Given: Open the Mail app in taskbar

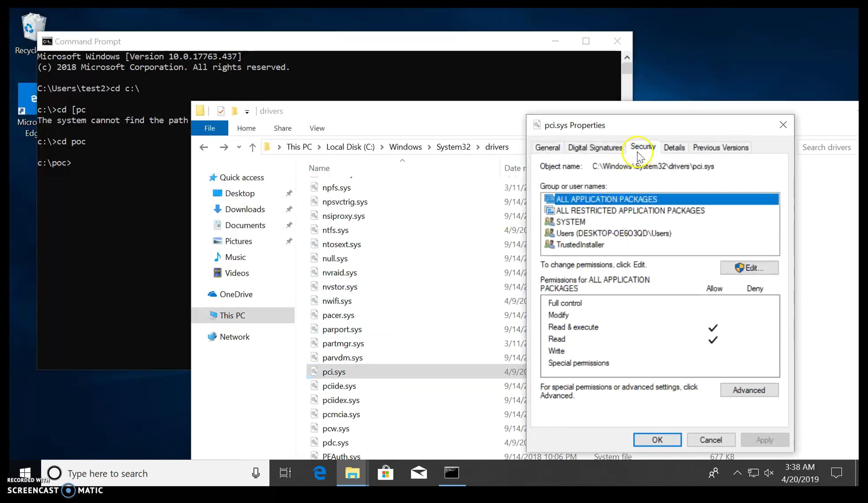Looking at the screenshot, I should tap(419, 473).
